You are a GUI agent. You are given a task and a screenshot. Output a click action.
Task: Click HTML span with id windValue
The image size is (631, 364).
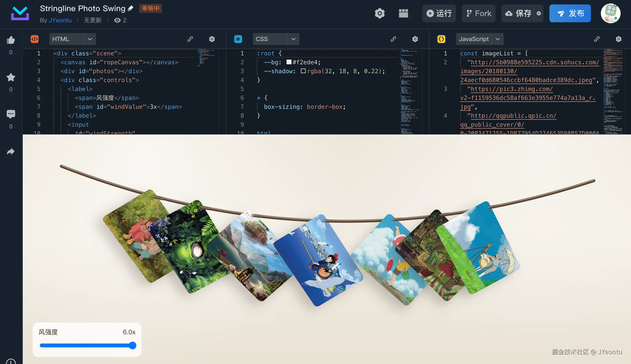(x=128, y=107)
